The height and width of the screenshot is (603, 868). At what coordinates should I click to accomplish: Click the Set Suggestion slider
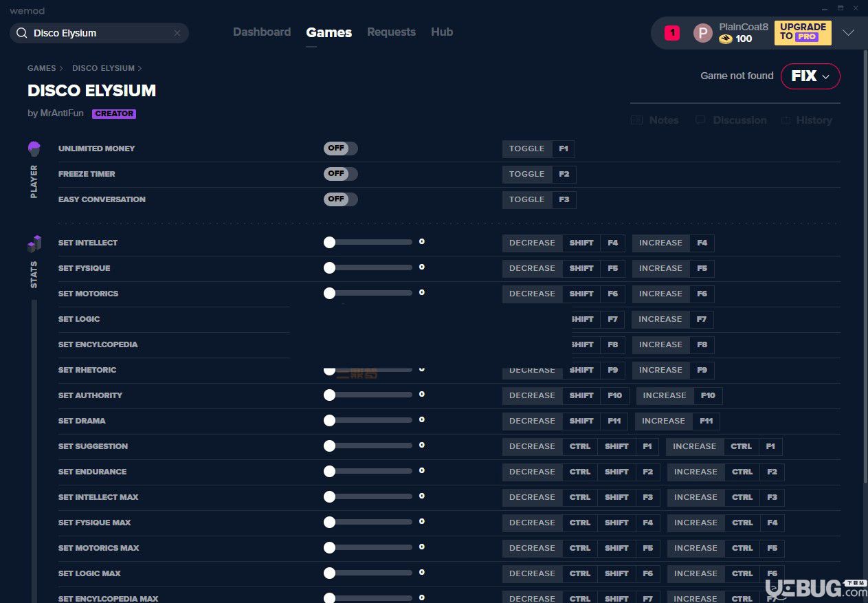(x=368, y=446)
